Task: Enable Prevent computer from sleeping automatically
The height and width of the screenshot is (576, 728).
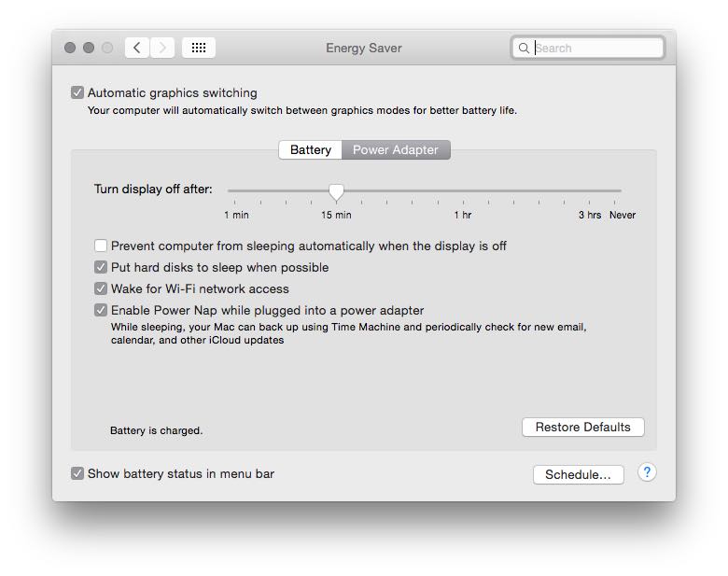Action: point(101,246)
